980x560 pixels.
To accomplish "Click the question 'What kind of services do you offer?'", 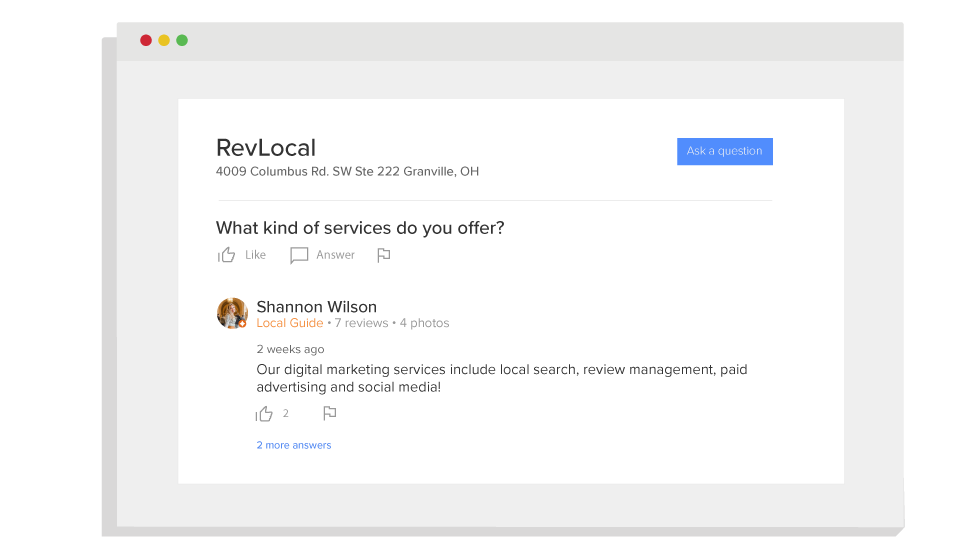I will [360, 228].
